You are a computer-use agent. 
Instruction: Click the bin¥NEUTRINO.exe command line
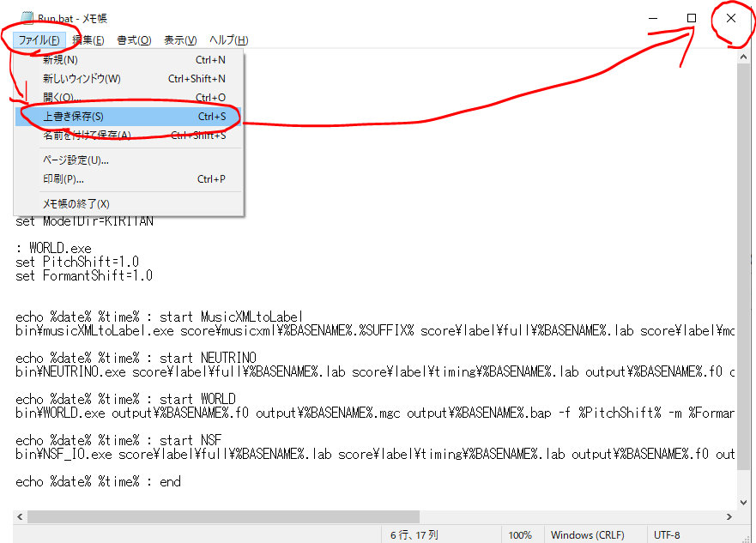[375, 371]
